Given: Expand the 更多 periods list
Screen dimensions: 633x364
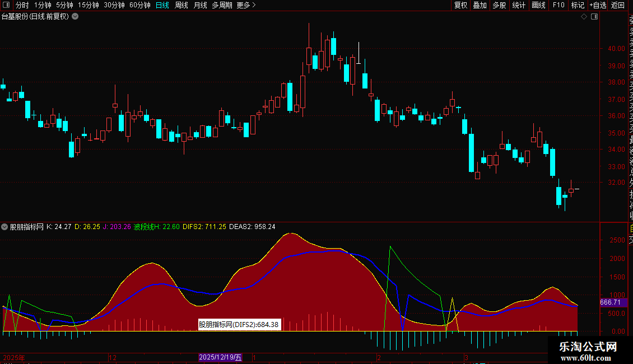Looking at the screenshot, I should pos(246,5).
